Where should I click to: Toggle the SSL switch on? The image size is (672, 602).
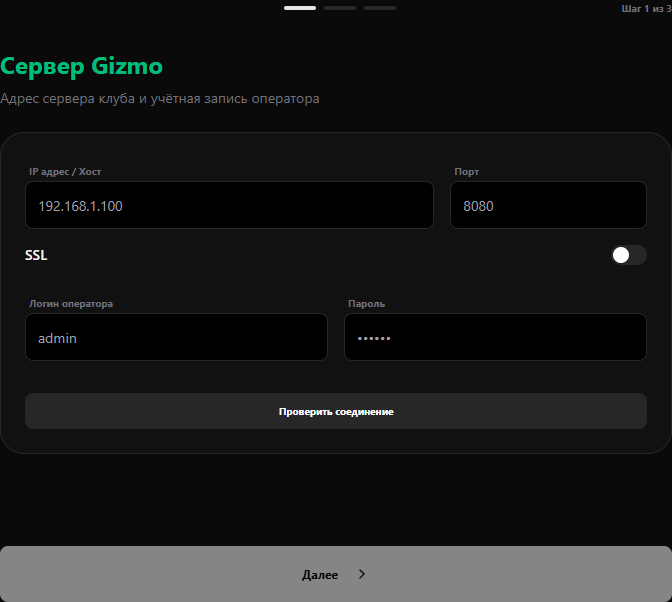[628, 255]
